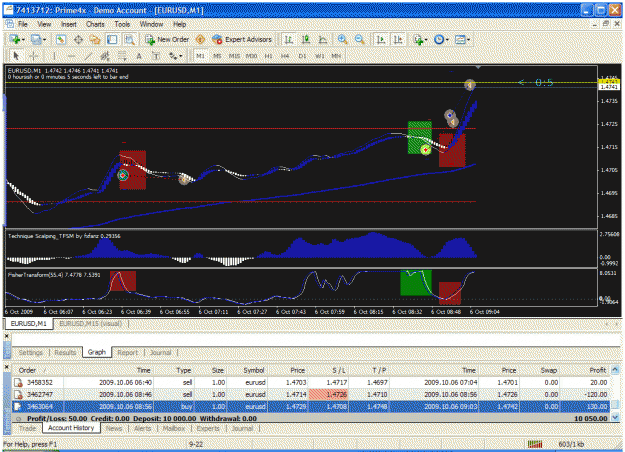This screenshot has width=625, height=452.
Task: Open a new chart window
Action: pyautogui.click(x=15, y=39)
